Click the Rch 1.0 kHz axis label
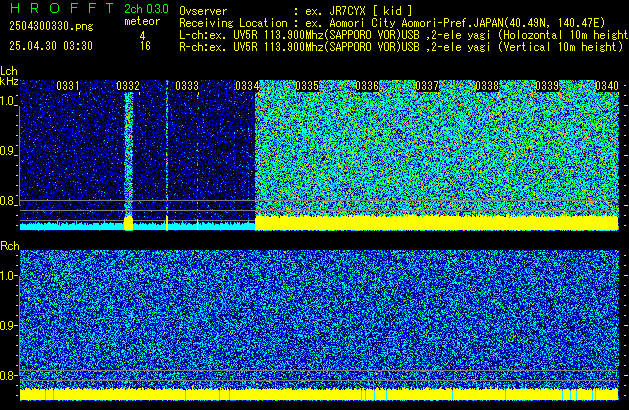This screenshot has height=410, width=629. tap(8, 276)
